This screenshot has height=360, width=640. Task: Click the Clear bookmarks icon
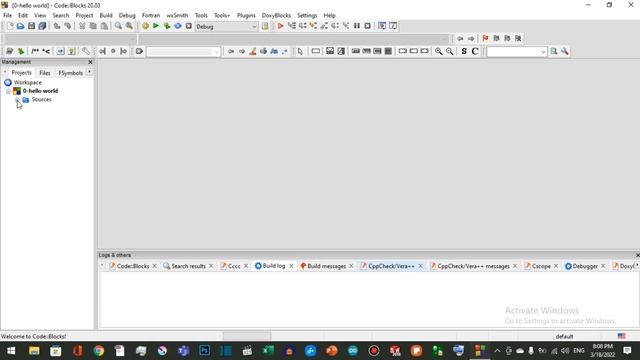click(518, 38)
